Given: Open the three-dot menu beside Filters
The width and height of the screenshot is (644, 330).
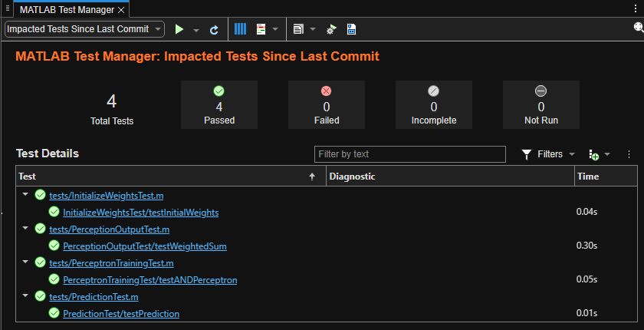Looking at the screenshot, I should (x=629, y=154).
